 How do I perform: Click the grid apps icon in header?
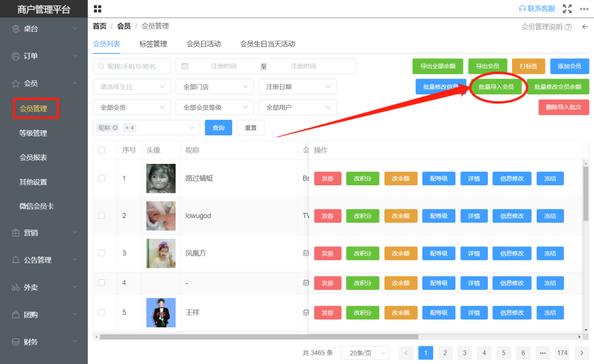(x=97, y=9)
